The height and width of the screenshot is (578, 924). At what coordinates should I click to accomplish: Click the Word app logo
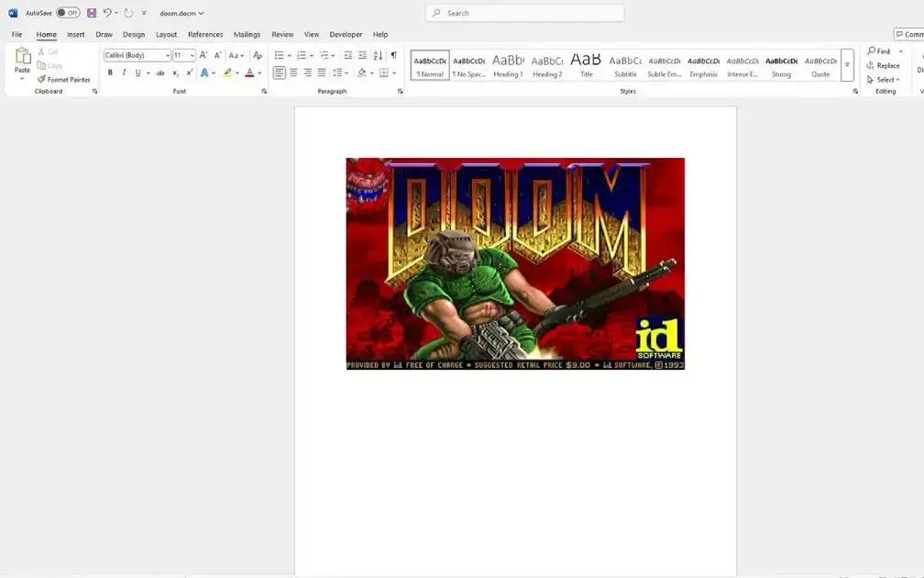(x=13, y=13)
